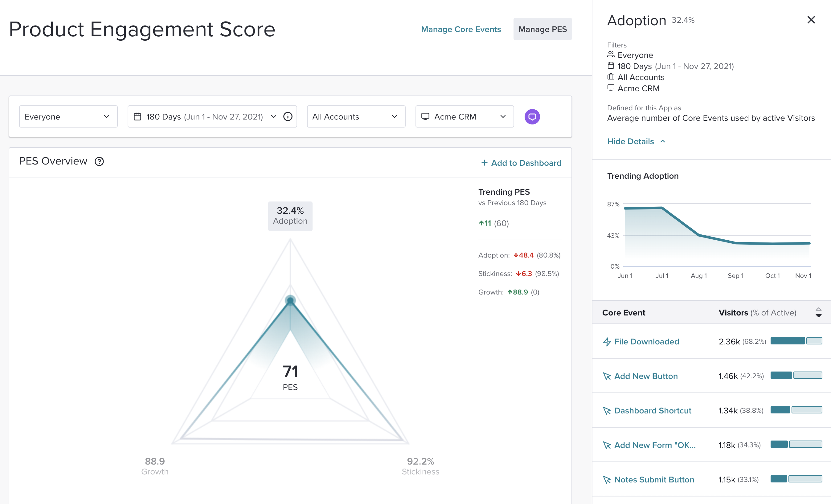Sort by Visitors using the sort arrows
The width and height of the screenshot is (831, 504).
[x=819, y=312]
